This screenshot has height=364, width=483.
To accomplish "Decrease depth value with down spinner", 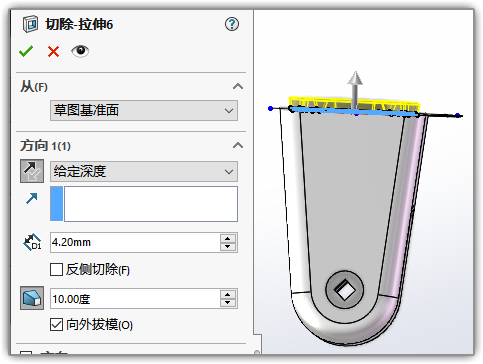I will pyautogui.click(x=228, y=247).
